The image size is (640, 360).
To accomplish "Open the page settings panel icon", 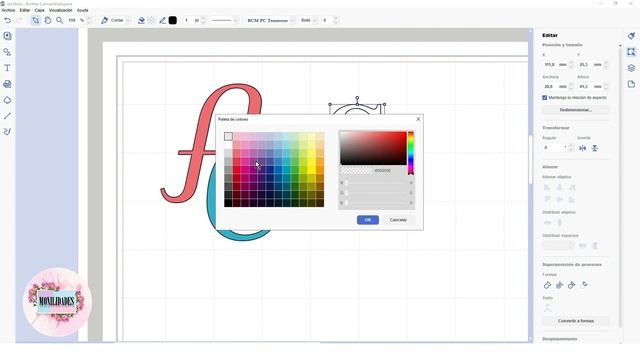I will pos(631,84).
